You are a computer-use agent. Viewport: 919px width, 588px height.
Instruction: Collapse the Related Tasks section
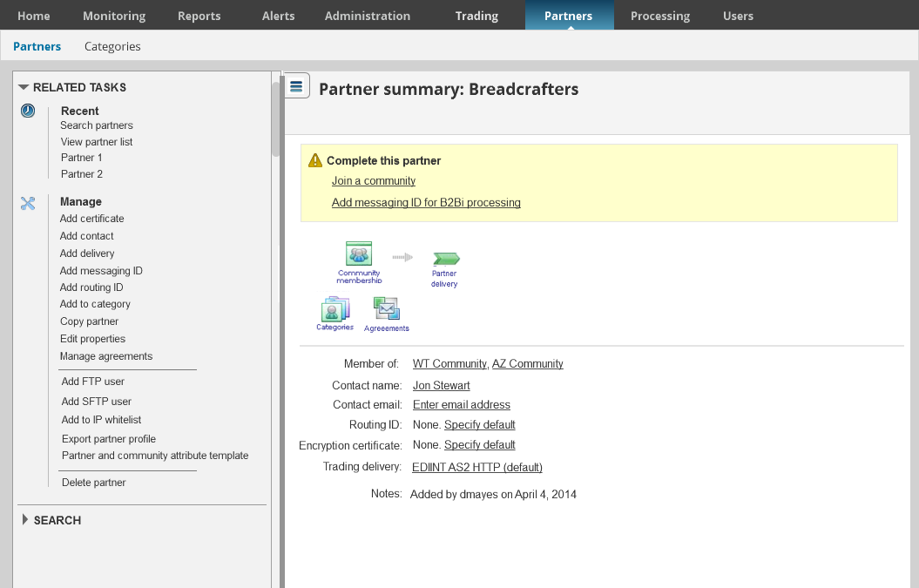coord(24,87)
